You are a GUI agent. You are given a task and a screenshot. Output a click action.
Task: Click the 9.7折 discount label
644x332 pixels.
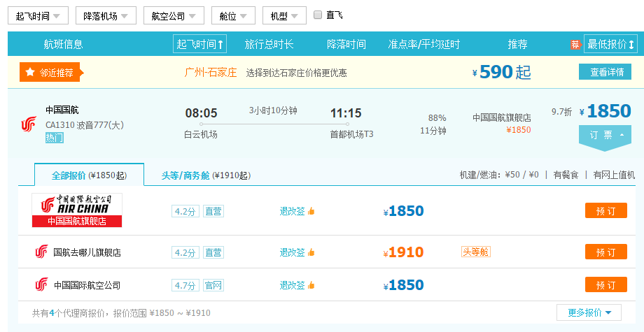pyautogui.click(x=562, y=112)
